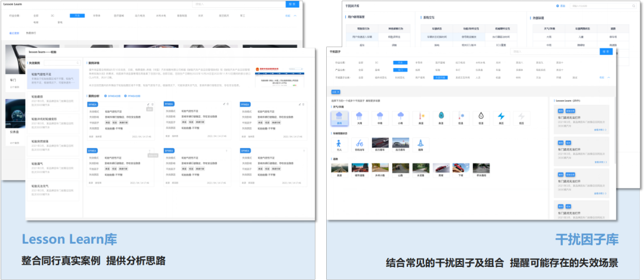Screen dimensions: 644x280
Task: Pick the outlined water drop tile
Action: (481, 118)
